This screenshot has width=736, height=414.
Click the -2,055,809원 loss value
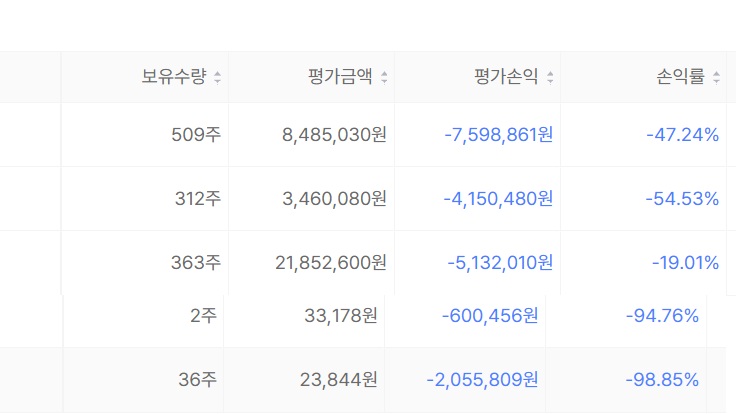[482, 380]
